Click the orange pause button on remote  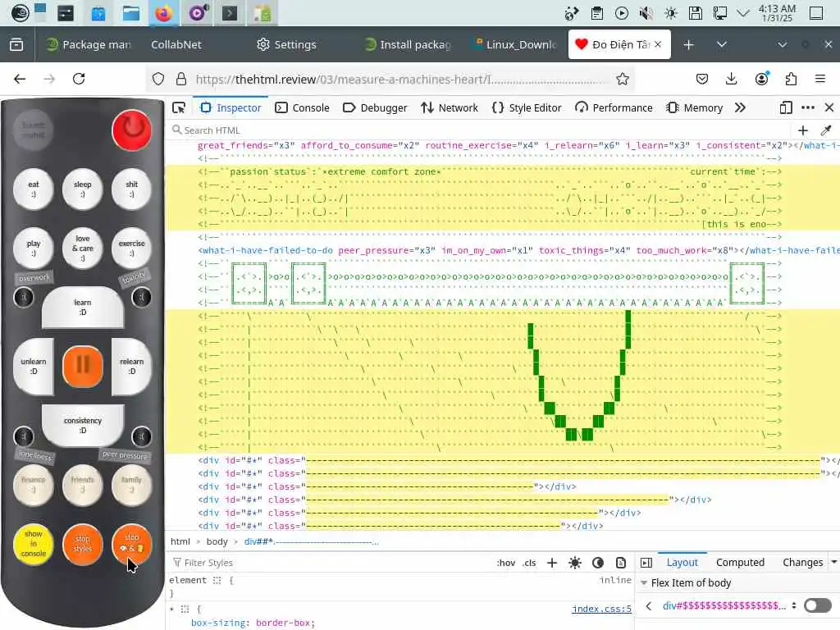pos(83,366)
